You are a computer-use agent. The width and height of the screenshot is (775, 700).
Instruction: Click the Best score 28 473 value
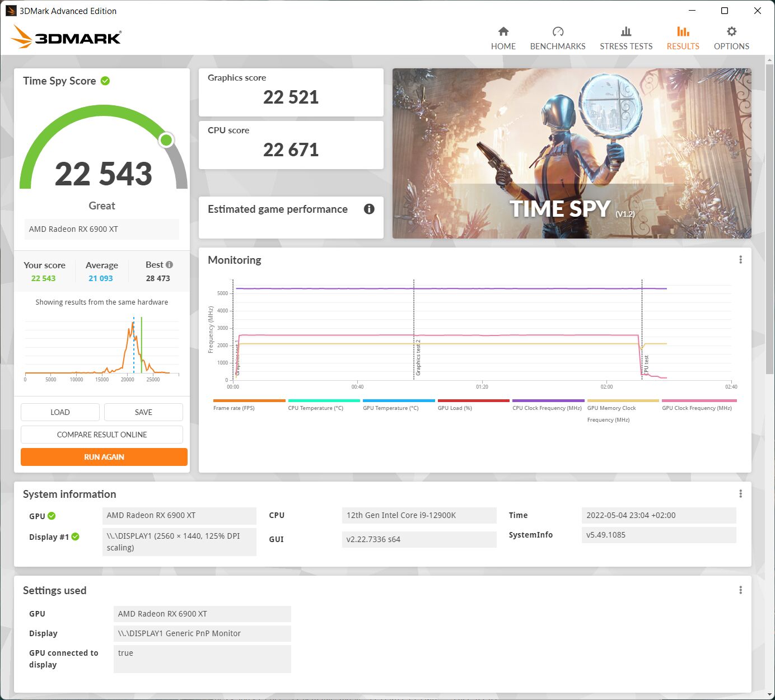click(x=158, y=278)
